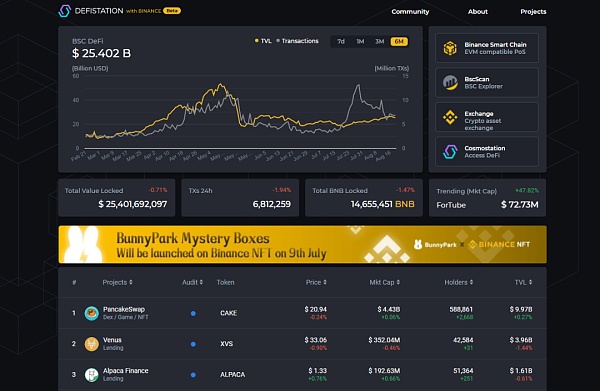Click the Total Value Locked card

click(x=116, y=198)
